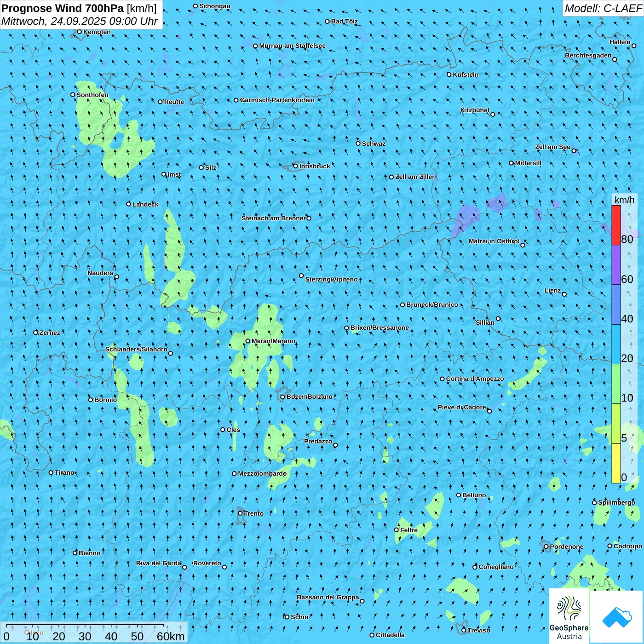The height and width of the screenshot is (644, 644).
Task: Click the Kufstein location dot
Action: coord(449,75)
